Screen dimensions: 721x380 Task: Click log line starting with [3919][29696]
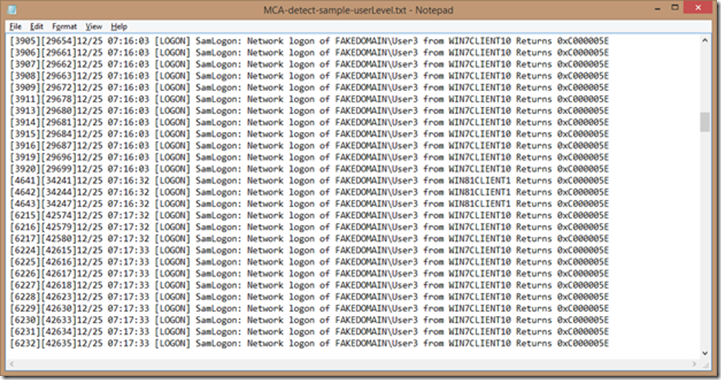pos(309,157)
